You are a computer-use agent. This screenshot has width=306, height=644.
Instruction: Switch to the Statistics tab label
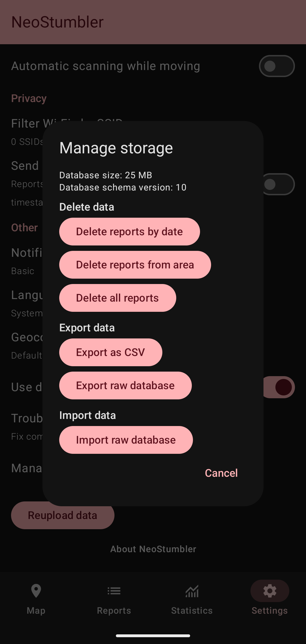[x=192, y=611]
